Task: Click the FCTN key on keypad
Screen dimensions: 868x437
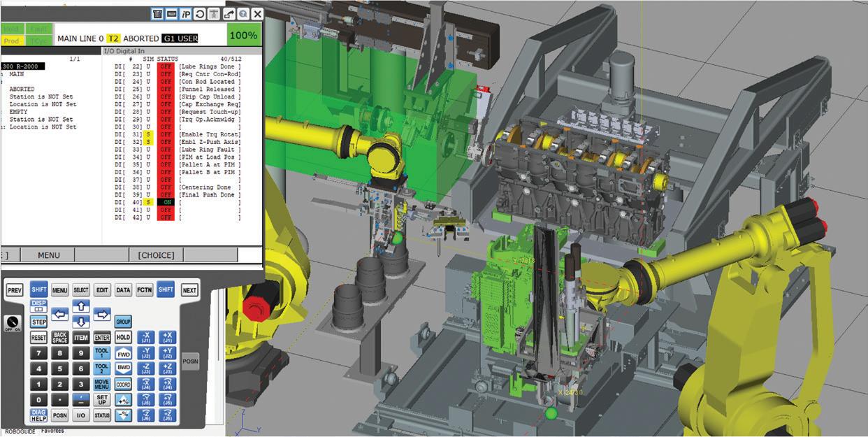Action: [144, 290]
